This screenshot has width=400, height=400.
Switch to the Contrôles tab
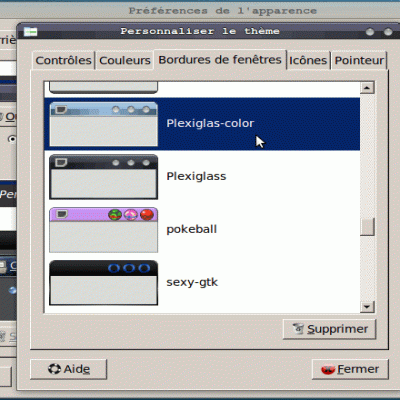coord(63,60)
